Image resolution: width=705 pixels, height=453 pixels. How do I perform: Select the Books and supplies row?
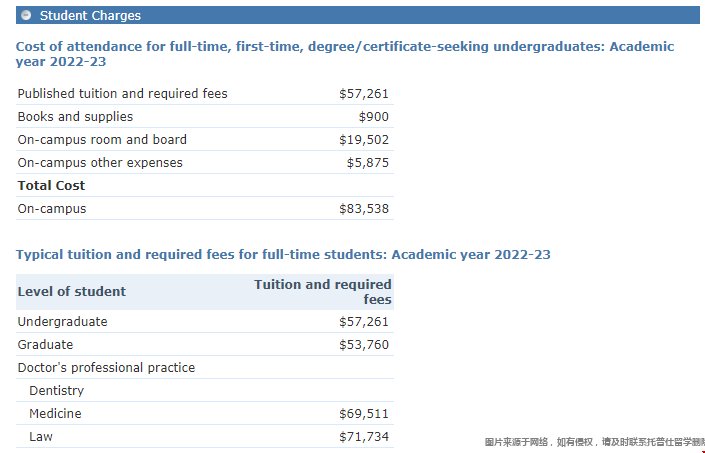coord(75,117)
